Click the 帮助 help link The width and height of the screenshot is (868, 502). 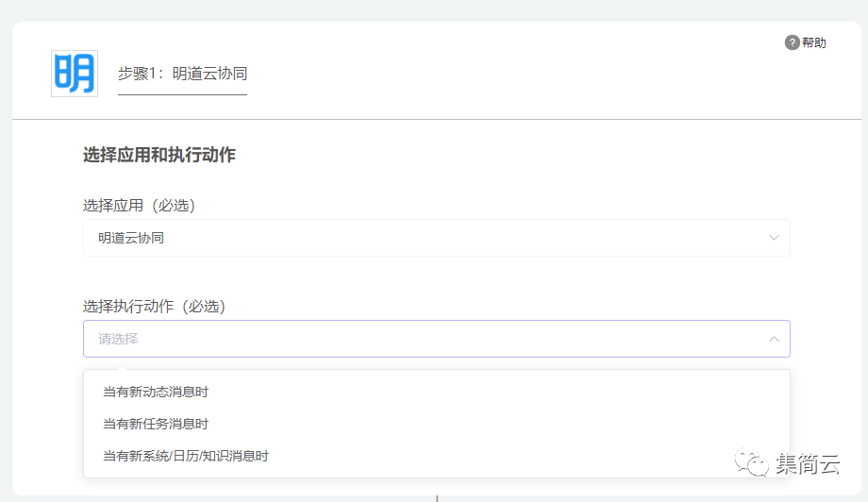[813, 42]
